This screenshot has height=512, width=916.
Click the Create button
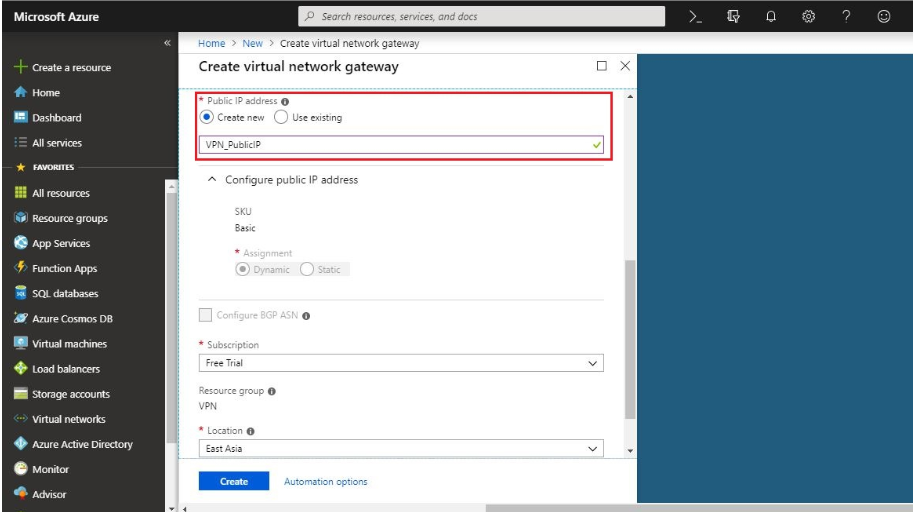pos(234,482)
